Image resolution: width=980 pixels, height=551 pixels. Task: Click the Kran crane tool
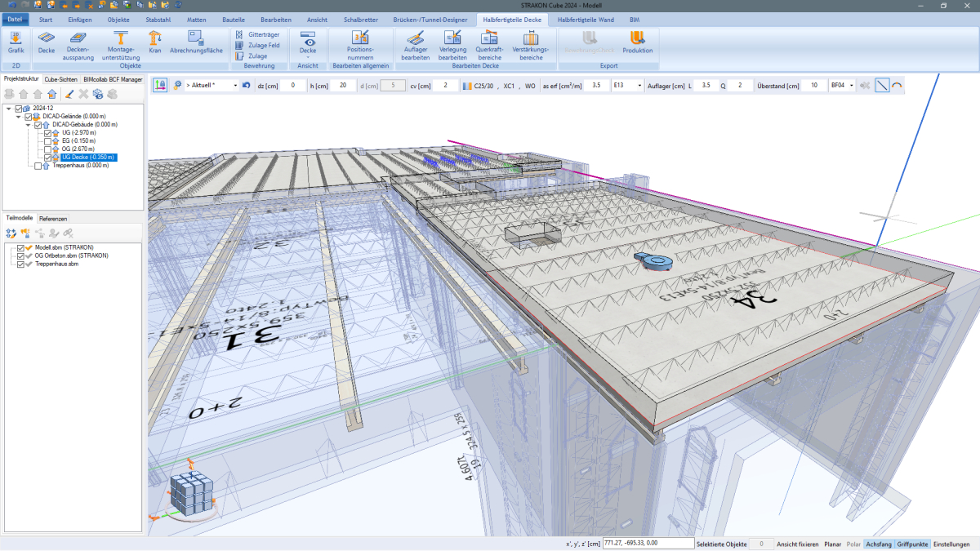155,42
